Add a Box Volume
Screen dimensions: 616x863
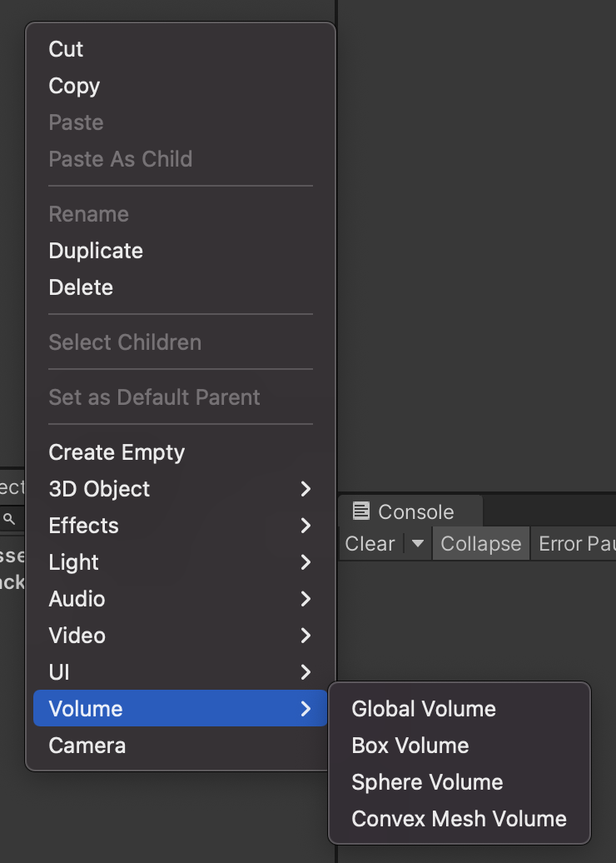pos(410,746)
